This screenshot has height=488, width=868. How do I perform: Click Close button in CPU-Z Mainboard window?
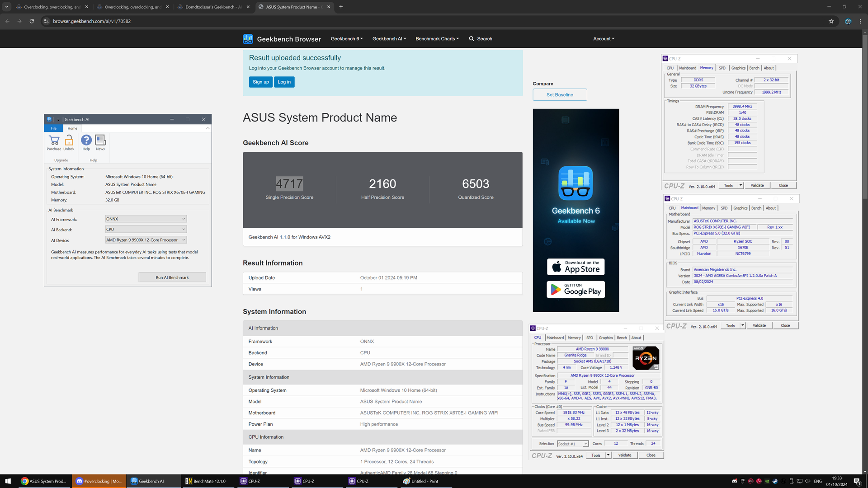coord(785,325)
